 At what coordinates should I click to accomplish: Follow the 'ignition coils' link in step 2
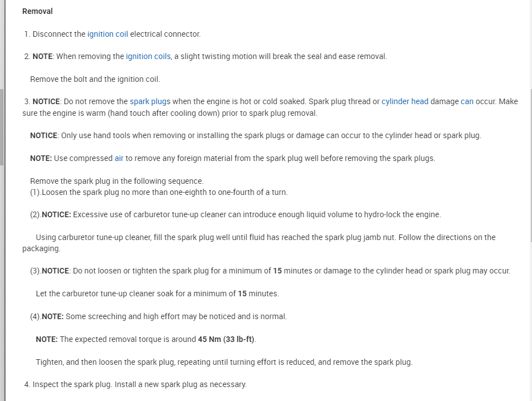pos(148,56)
